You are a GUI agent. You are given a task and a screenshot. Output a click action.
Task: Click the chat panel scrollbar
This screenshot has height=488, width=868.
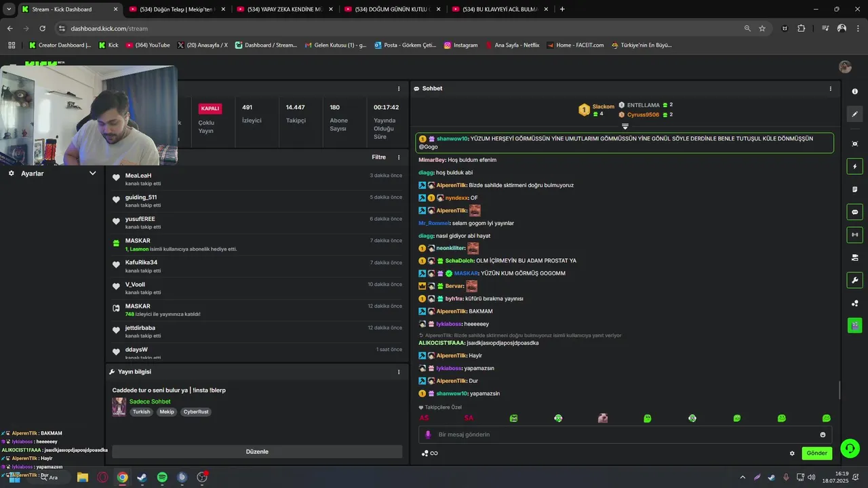click(x=840, y=390)
